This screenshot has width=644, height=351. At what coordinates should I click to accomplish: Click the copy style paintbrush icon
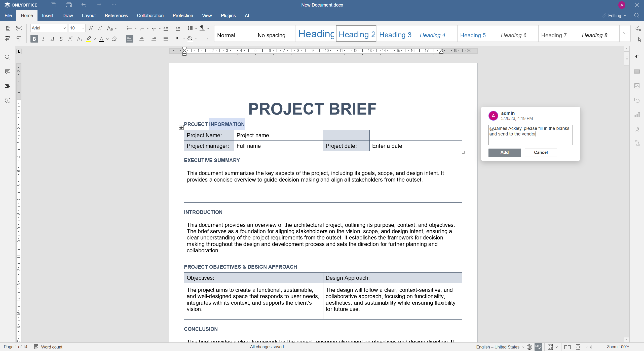19,39
